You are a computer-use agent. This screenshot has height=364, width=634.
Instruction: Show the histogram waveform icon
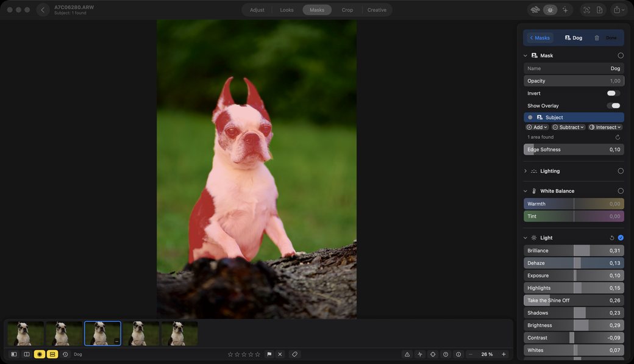[420, 354]
